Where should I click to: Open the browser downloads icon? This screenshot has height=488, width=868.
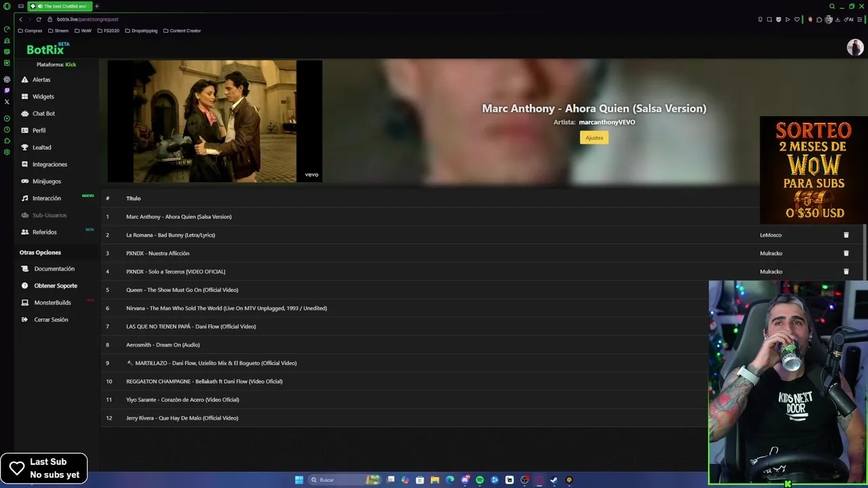837,20
